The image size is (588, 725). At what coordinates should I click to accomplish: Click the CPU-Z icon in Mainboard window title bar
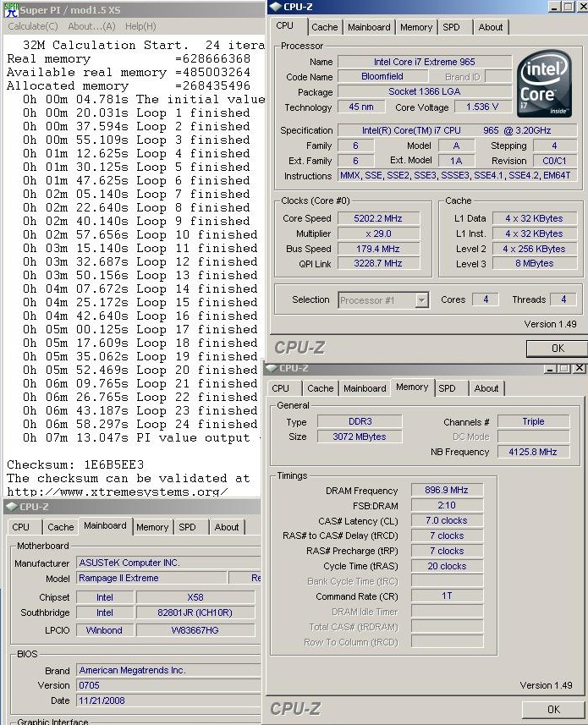[12, 506]
